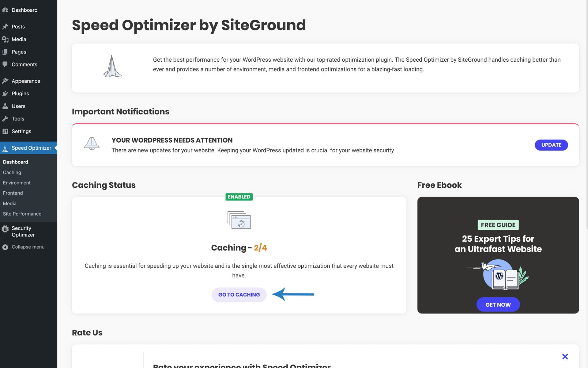Collapse the admin sidebar menu
Viewport: 588px width, 368px height.
point(28,247)
